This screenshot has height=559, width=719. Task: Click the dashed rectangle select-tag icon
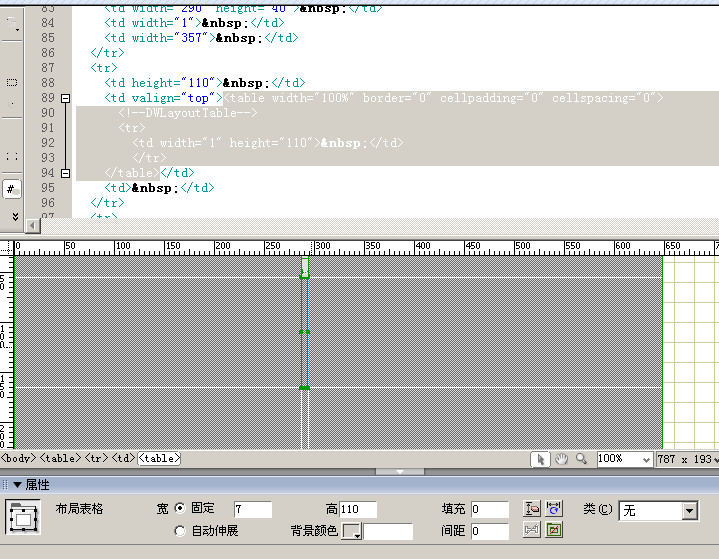click(x=12, y=83)
